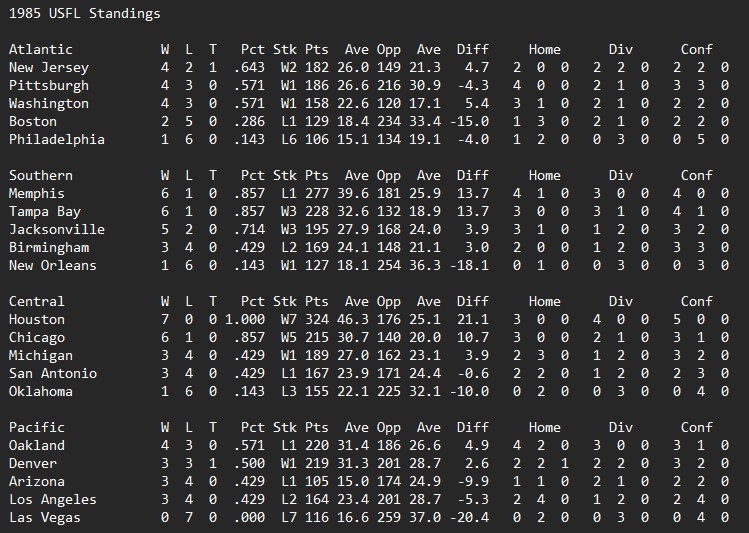The width and height of the screenshot is (749, 533).
Task: Click the Central division heading
Action: 36,301
